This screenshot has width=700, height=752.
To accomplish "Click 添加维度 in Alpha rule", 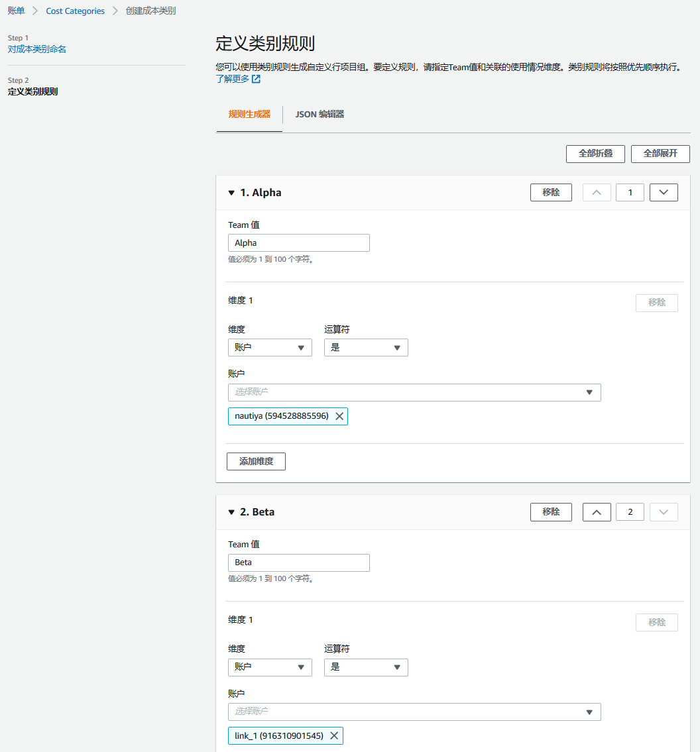I will click(256, 461).
